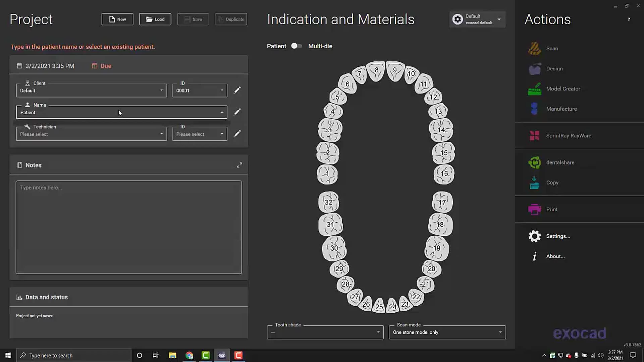The height and width of the screenshot is (362, 644).
Task: Select tooth 30 on the chart
Action: click(334, 248)
